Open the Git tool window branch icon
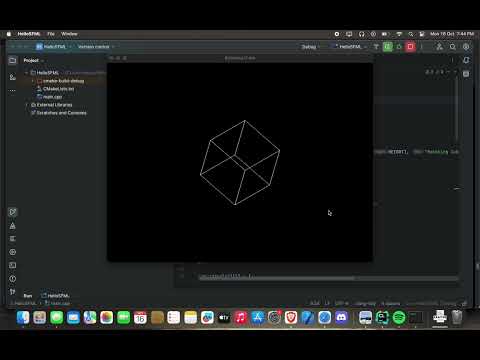The width and height of the screenshot is (480, 360). [13, 292]
